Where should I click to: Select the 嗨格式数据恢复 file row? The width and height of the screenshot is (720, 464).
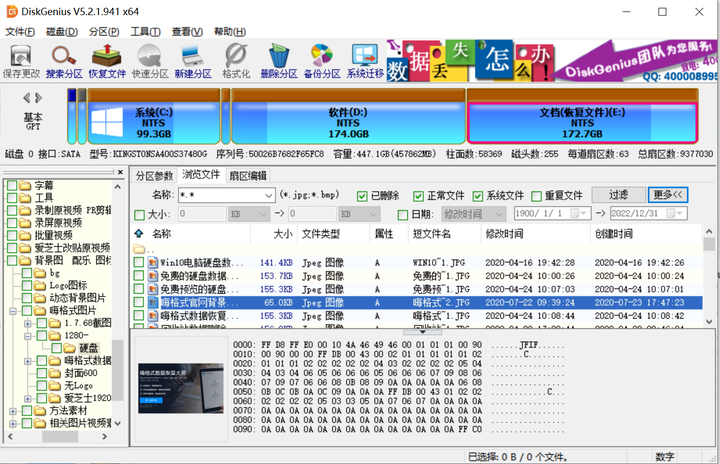click(416, 316)
